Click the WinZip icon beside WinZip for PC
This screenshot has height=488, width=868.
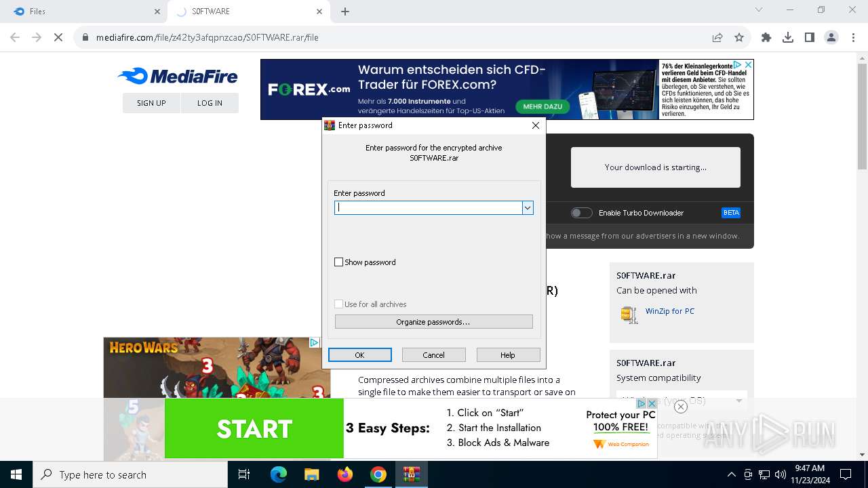(x=629, y=314)
